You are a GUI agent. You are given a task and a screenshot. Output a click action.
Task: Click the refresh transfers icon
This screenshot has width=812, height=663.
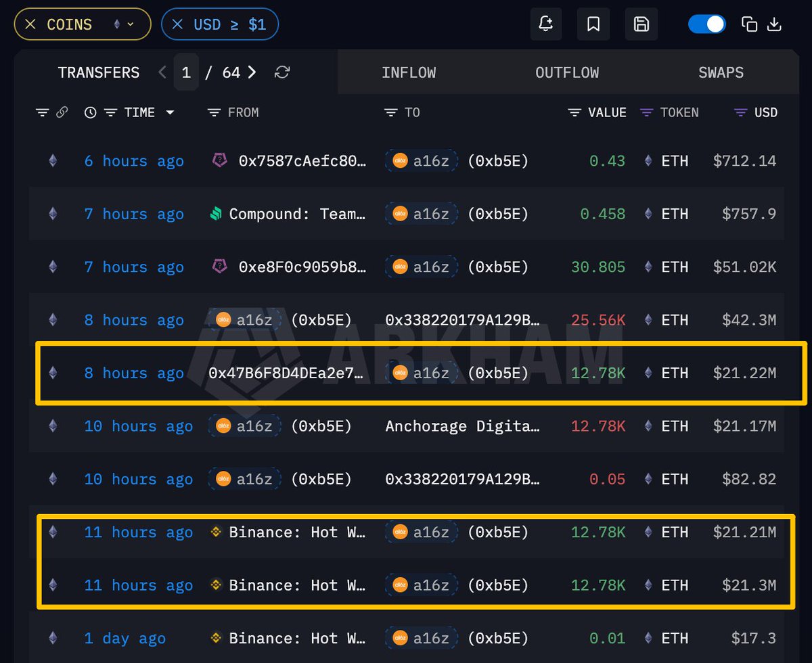point(283,72)
